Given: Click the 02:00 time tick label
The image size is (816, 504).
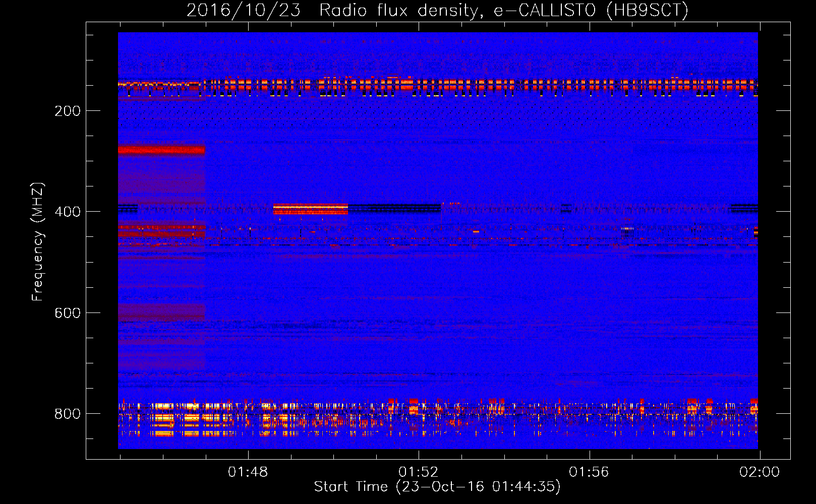Looking at the screenshot, I should [x=760, y=472].
